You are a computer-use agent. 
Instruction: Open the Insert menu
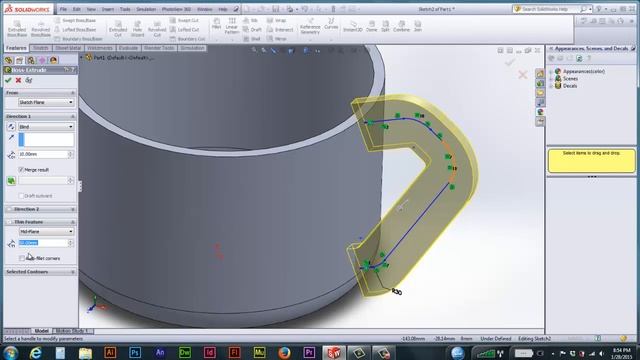108,9
